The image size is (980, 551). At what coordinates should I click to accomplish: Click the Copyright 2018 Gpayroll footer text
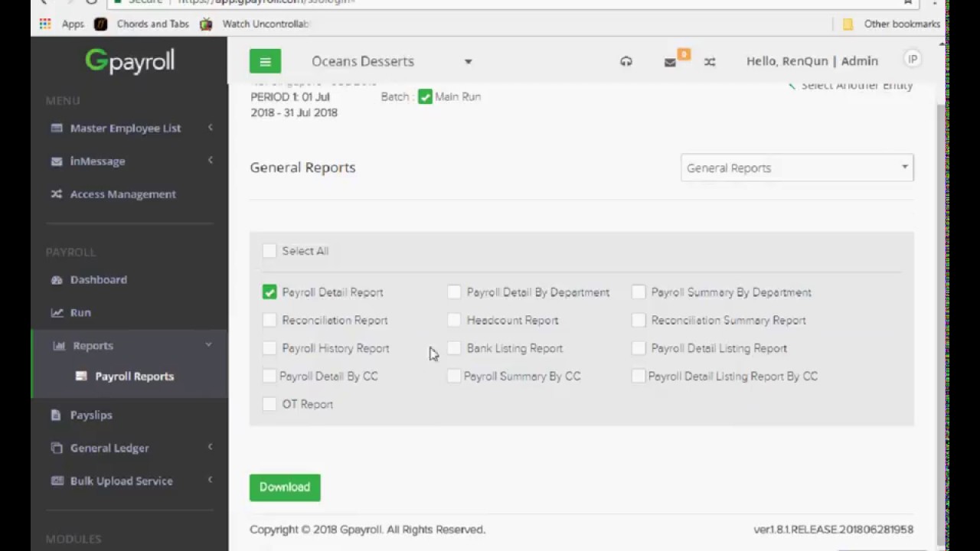[x=367, y=530]
